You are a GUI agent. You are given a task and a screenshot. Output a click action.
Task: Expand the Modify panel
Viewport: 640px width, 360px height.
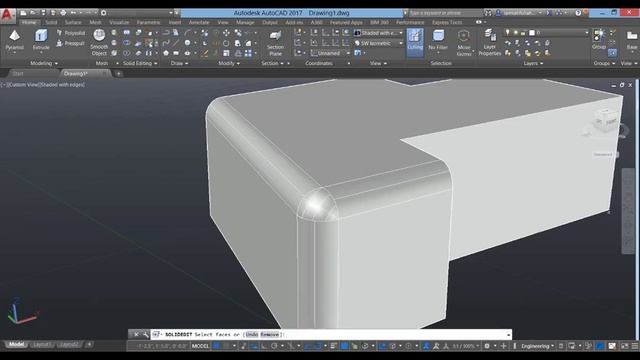pos(229,63)
